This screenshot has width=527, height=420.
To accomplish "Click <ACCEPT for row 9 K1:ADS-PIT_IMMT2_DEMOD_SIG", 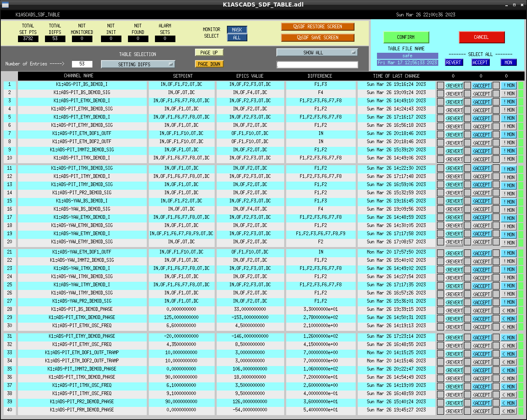I will click(x=482, y=151).
